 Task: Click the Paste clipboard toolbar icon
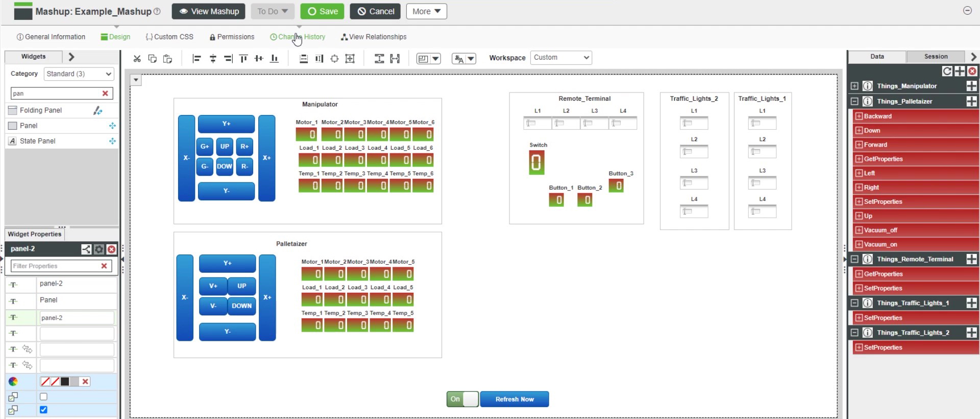click(167, 59)
